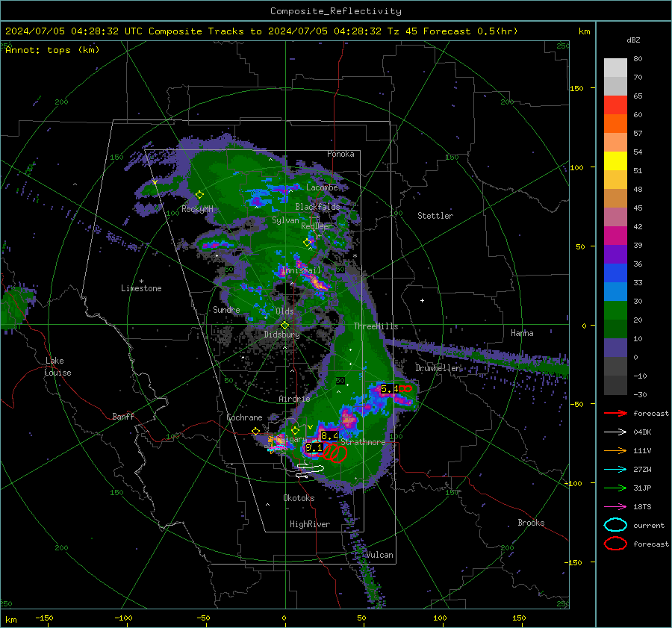Click the UTC timestamp header text

pos(261,31)
